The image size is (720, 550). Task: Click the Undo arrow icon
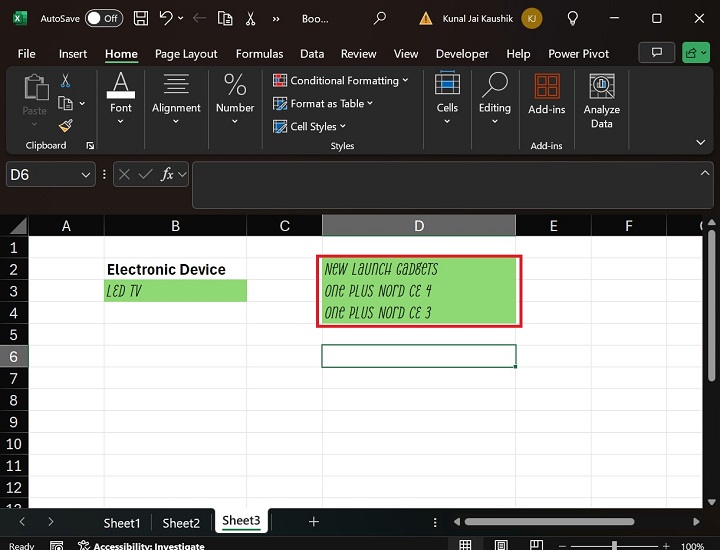click(166, 18)
